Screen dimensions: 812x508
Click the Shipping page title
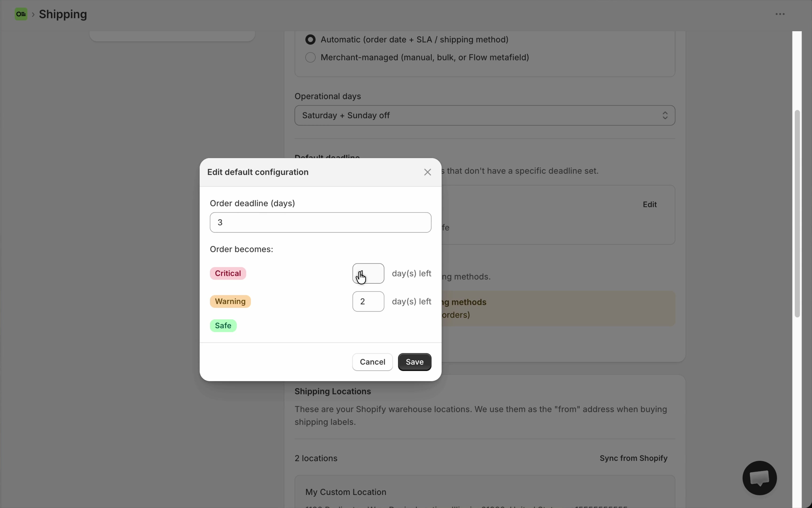[63, 14]
